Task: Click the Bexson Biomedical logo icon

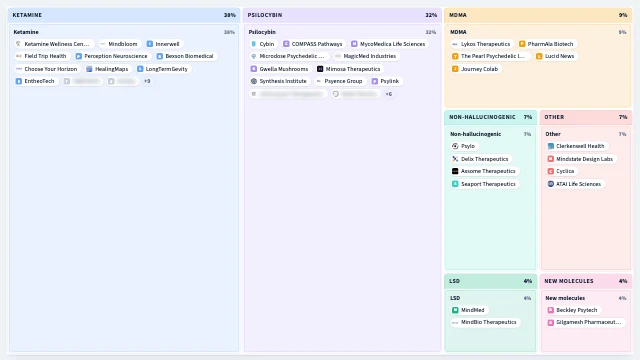Action: coord(160,56)
